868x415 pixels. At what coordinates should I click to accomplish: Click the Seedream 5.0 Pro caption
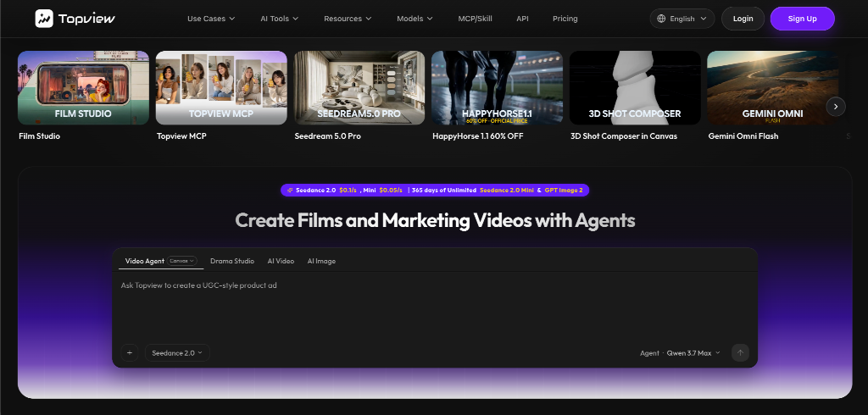point(328,136)
